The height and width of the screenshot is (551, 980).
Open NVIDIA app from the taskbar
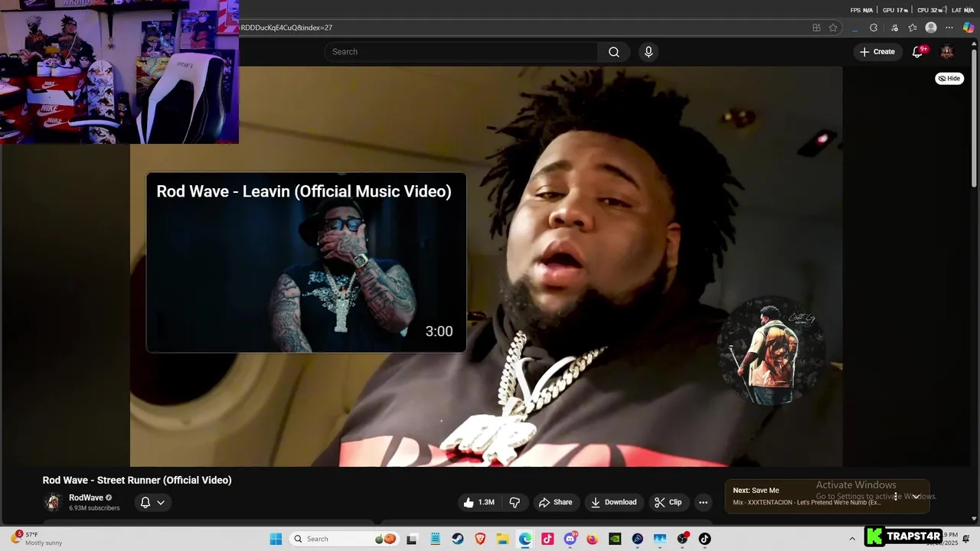point(615,539)
